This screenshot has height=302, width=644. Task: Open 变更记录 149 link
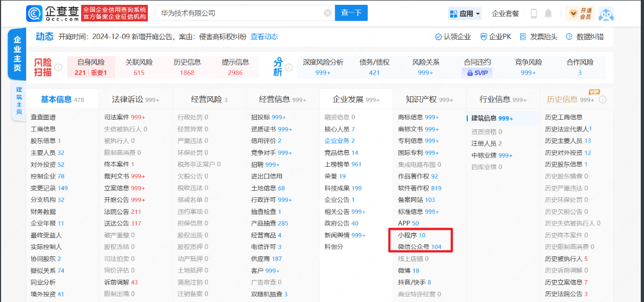pos(49,188)
